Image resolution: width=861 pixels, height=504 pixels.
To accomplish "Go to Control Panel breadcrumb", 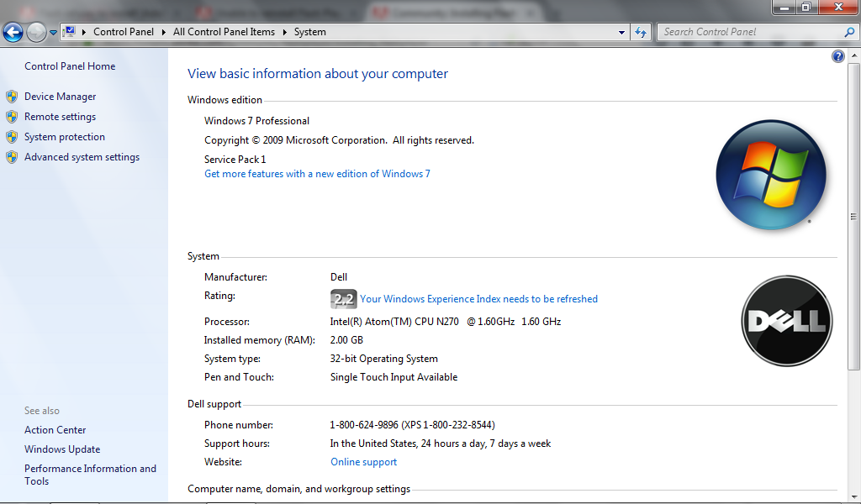I will pos(124,32).
